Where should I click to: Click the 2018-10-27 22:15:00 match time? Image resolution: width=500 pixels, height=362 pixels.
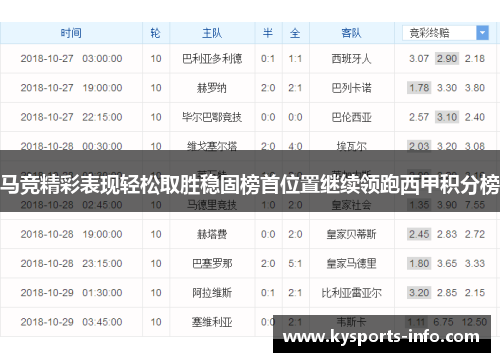point(71,117)
